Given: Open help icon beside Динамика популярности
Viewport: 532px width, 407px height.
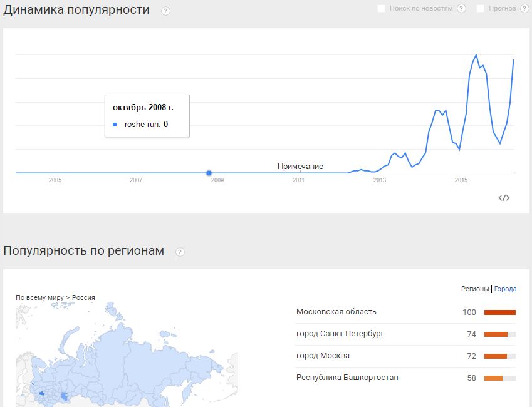Looking at the screenshot, I should pos(165,11).
